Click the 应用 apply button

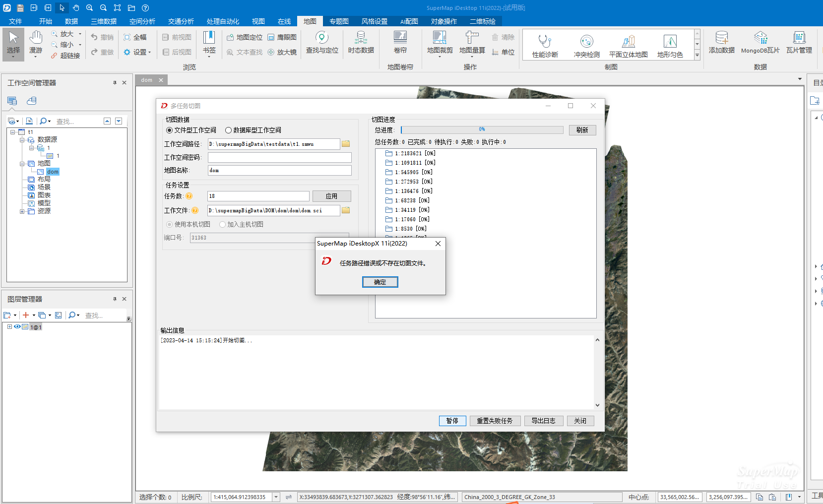pyautogui.click(x=331, y=196)
